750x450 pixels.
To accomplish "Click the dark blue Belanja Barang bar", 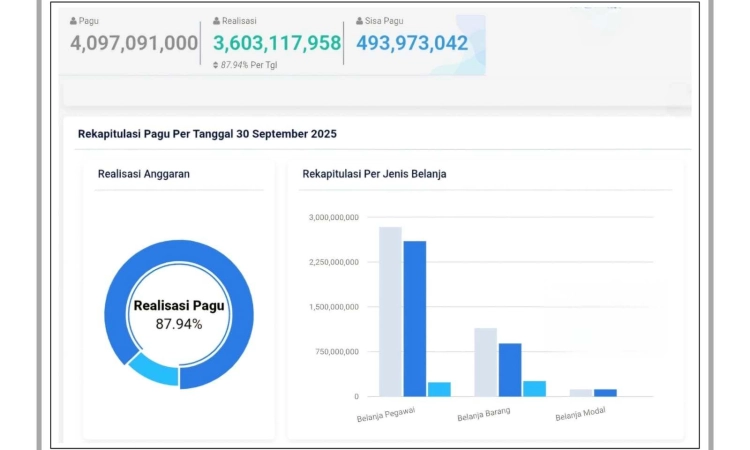I will pos(510,370).
